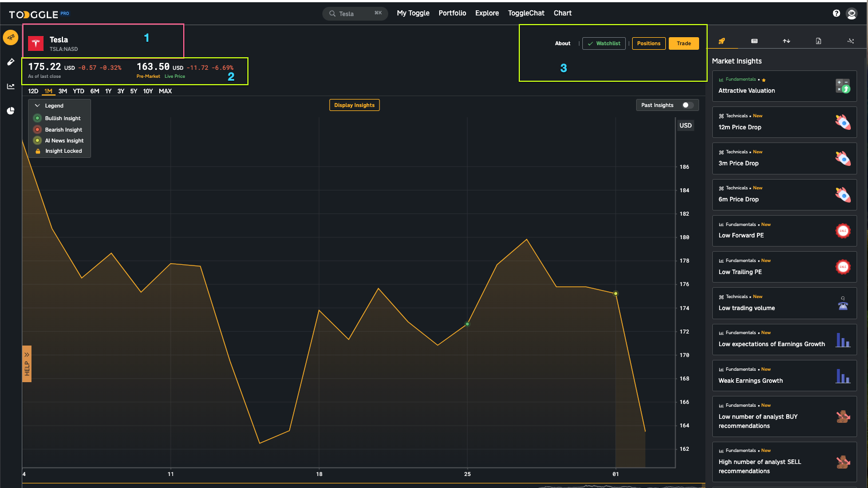Viewport: 868px width, 488px height.
Task: Click icon on analyst BUY recommendations card
Action: click(843, 416)
